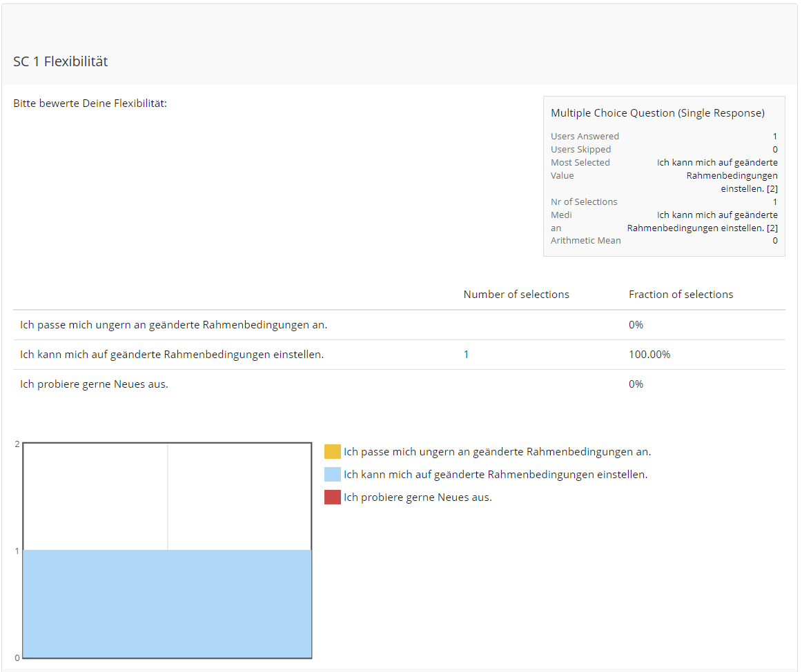Select the 'Ich passe mich ungern' table row

coord(173,325)
